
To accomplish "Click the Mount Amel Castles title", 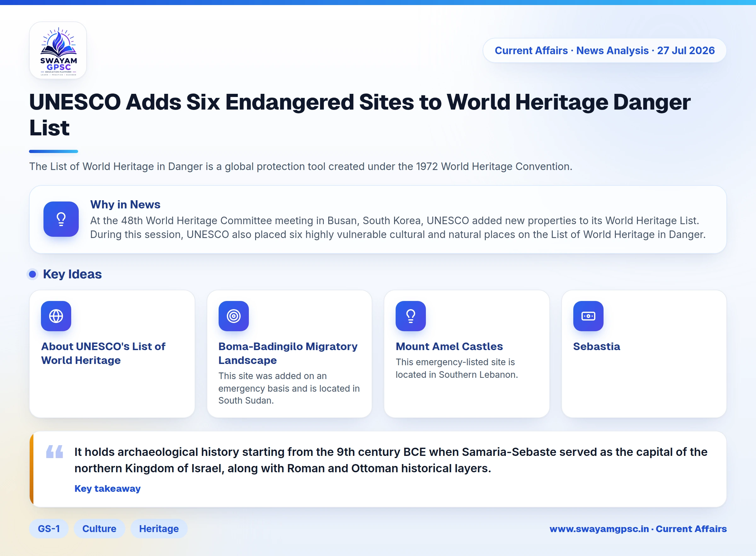I will tap(449, 346).
